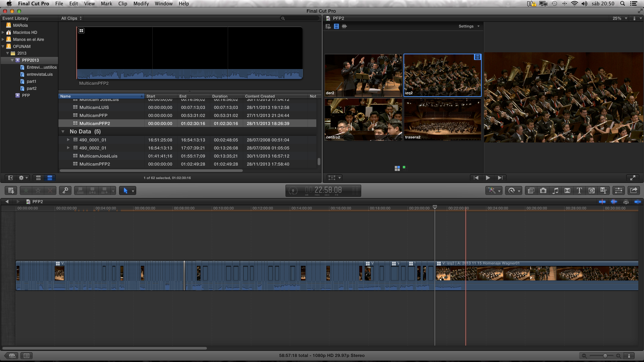Screen dimensions: 644x362
Task: Open the Keyword Editor key icon
Action: [x=65, y=191]
